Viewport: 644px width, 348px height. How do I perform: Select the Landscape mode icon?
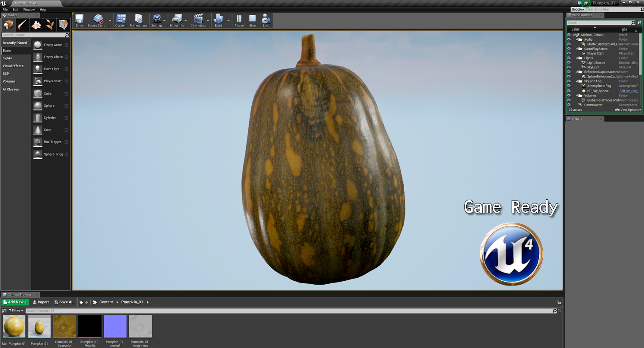point(36,24)
